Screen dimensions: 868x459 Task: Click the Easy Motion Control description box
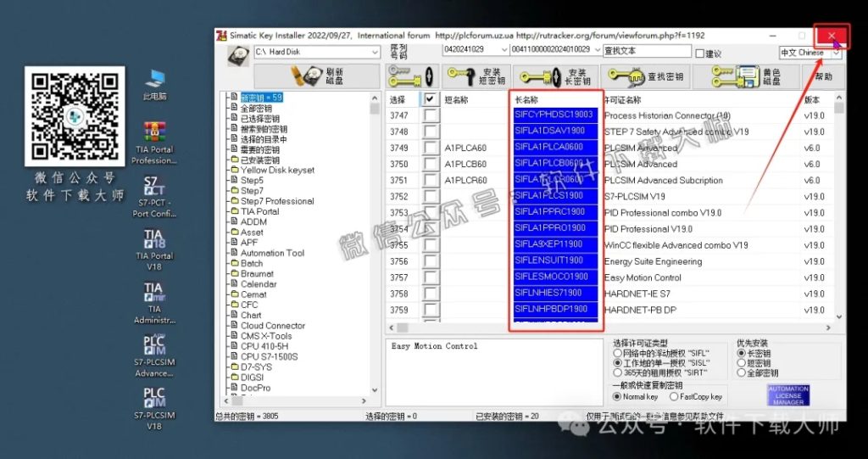coord(494,372)
